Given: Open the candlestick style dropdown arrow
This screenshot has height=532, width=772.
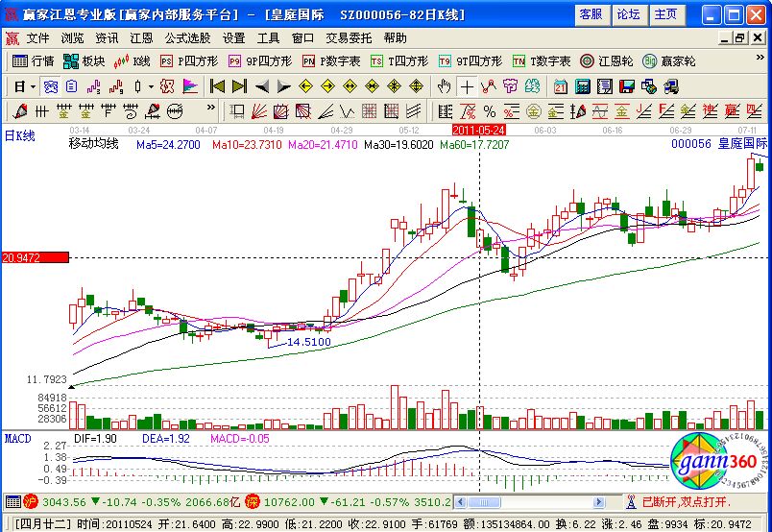Looking at the screenshot, I should point(151,86).
